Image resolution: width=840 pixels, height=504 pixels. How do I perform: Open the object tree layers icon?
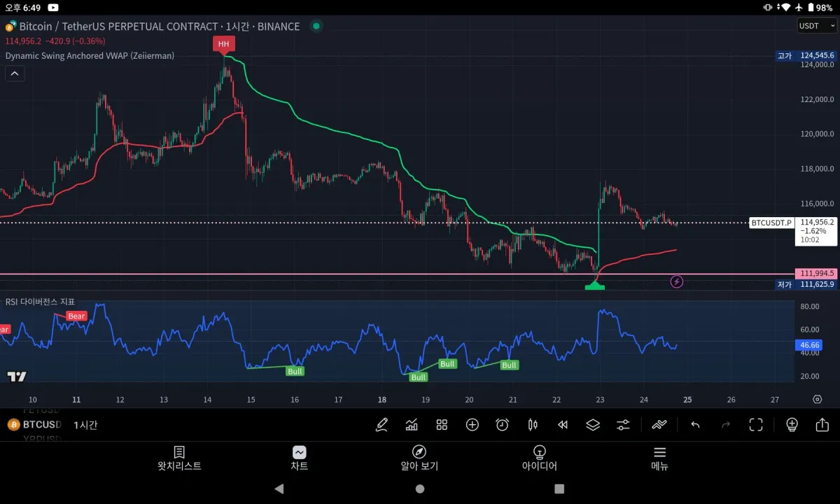point(593,424)
